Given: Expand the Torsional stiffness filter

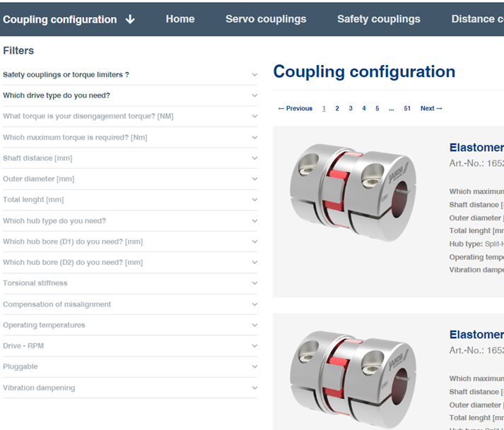Looking at the screenshot, I should tap(254, 283).
